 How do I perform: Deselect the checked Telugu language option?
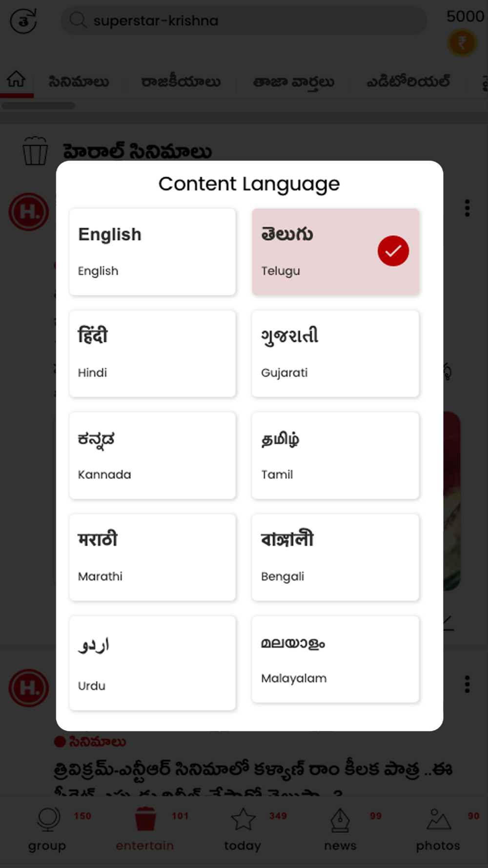click(x=335, y=252)
